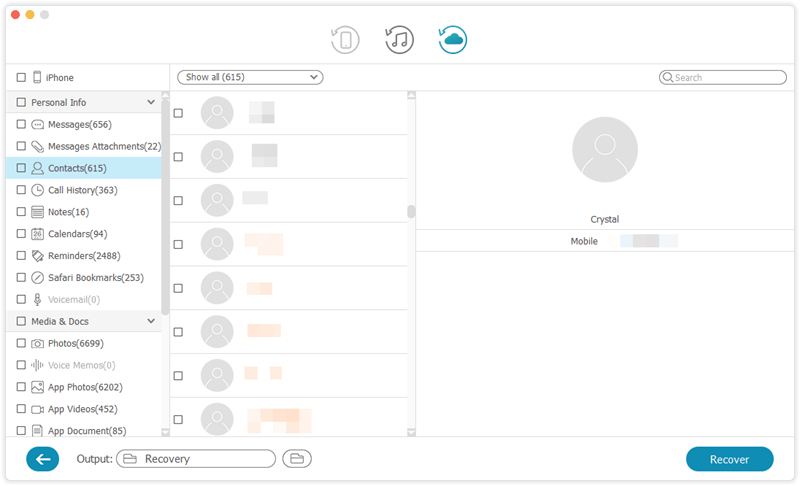The width and height of the screenshot is (800, 486).
Task: Click the last visible contact's avatar
Action: tap(217, 419)
